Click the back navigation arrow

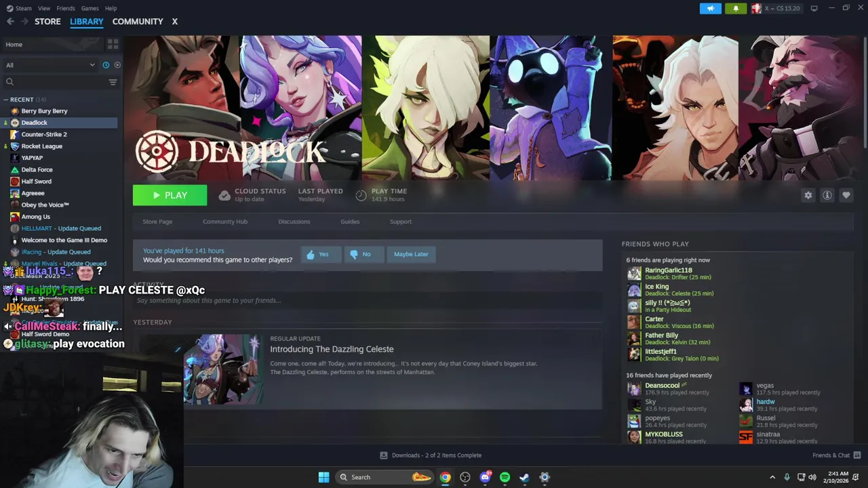[10, 22]
